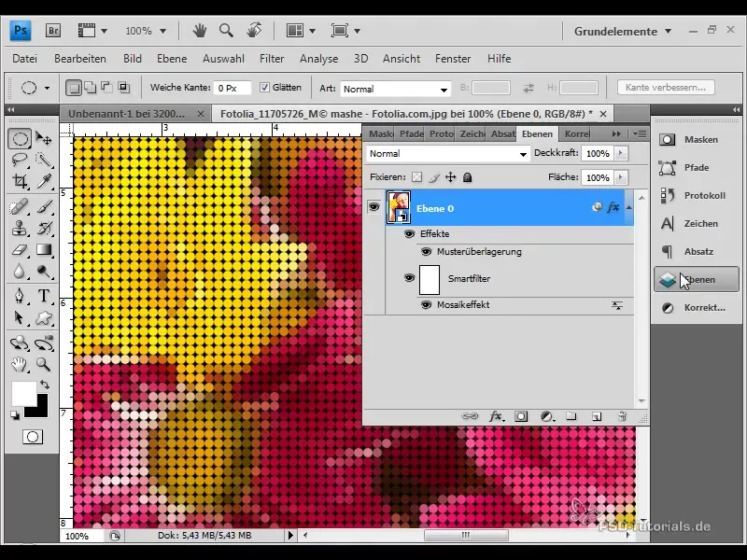Select the Gradient tool
This screenshot has width=747, height=560.
click(44, 249)
